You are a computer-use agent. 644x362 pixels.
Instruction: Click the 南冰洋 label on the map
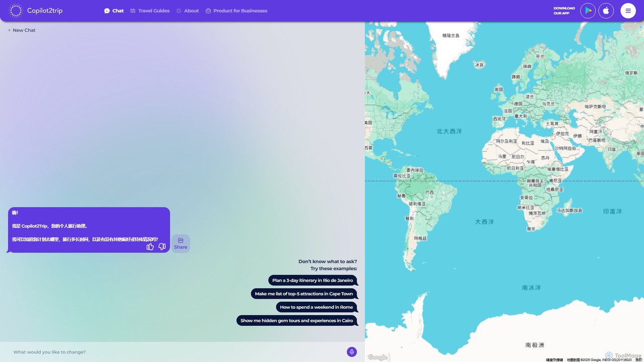click(x=531, y=288)
